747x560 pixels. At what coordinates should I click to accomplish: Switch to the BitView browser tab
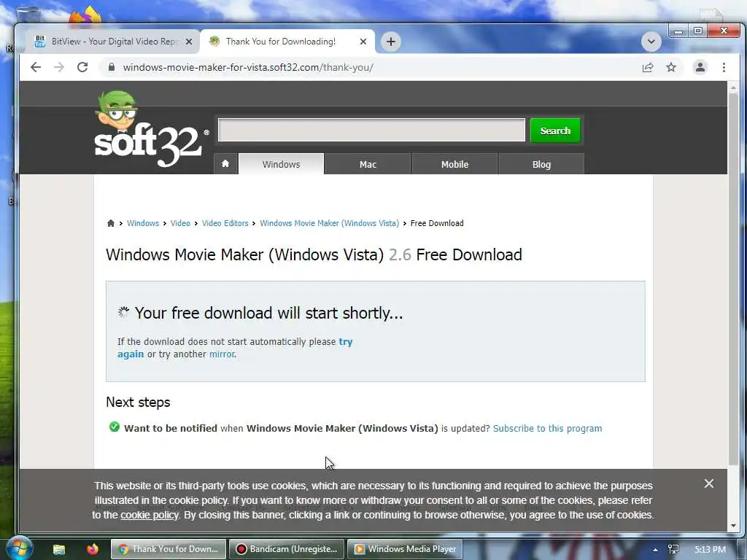point(115,42)
